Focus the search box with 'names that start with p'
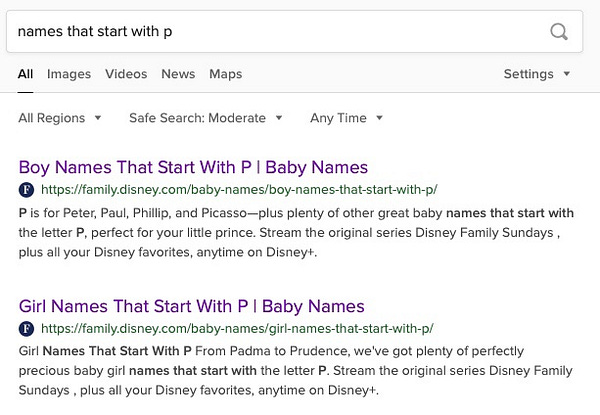The image size is (600, 415). pyautogui.click(x=294, y=31)
